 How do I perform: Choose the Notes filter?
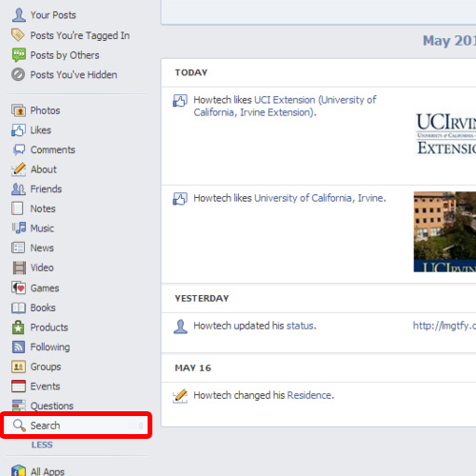[x=43, y=208]
